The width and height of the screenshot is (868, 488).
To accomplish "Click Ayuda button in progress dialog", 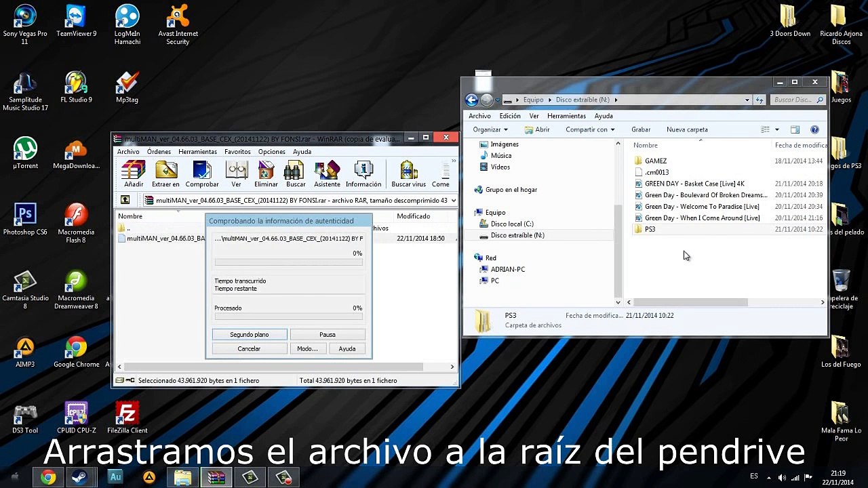I will pyautogui.click(x=347, y=348).
